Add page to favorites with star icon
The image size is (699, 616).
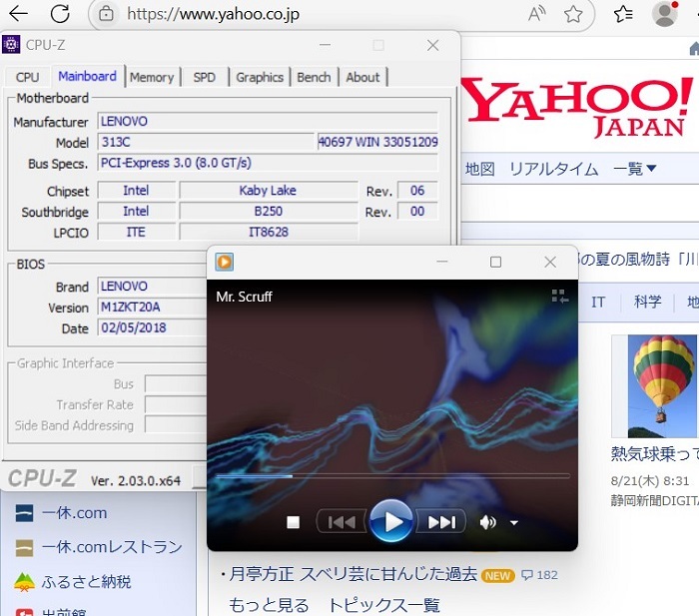point(573,14)
